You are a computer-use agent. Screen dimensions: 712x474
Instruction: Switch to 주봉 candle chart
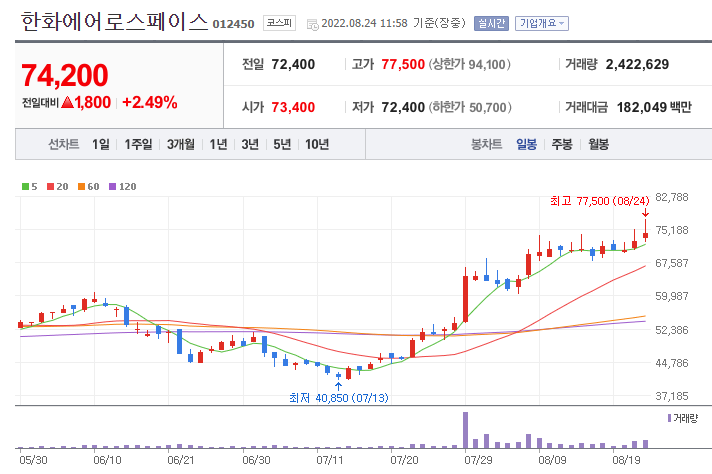(562, 144)
